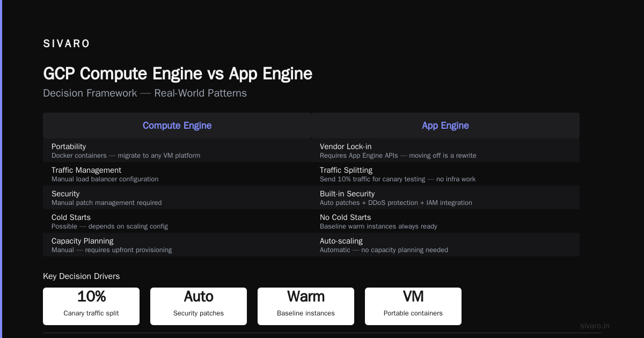Click 'Requires App Engine APIs — moving off is a rewrite'
Screen dimensions: 644x338
pos(398,156)
